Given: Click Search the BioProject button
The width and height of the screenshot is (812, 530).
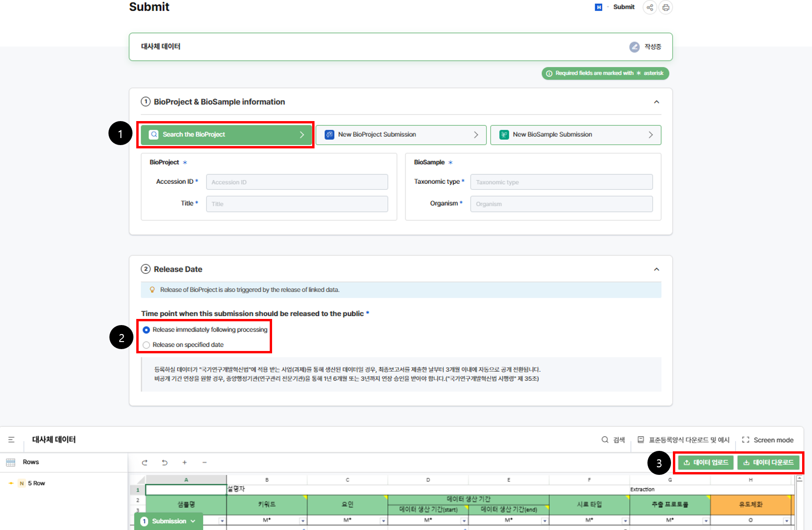Looking at the screenshot, I should pos(226,135).
